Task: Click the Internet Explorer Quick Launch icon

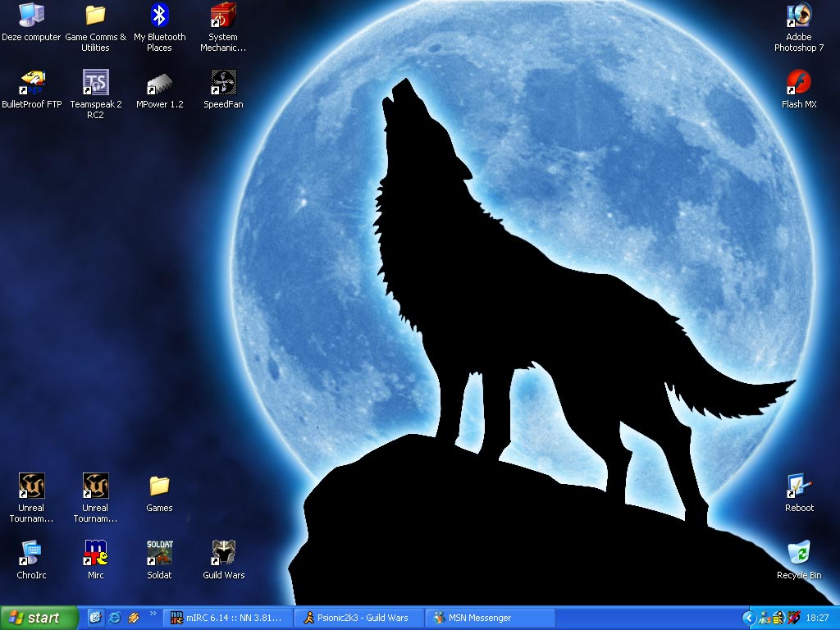Action: [x=114, y=618]
